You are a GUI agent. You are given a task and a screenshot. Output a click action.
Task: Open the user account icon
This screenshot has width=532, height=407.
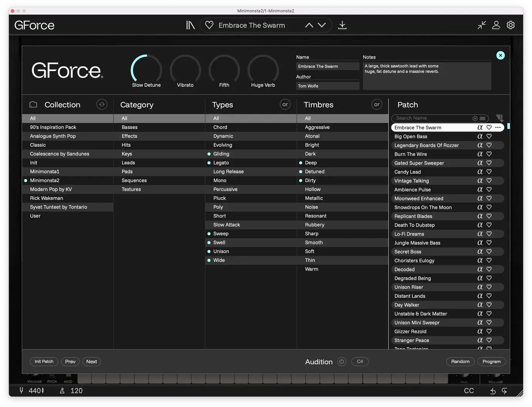496,25
